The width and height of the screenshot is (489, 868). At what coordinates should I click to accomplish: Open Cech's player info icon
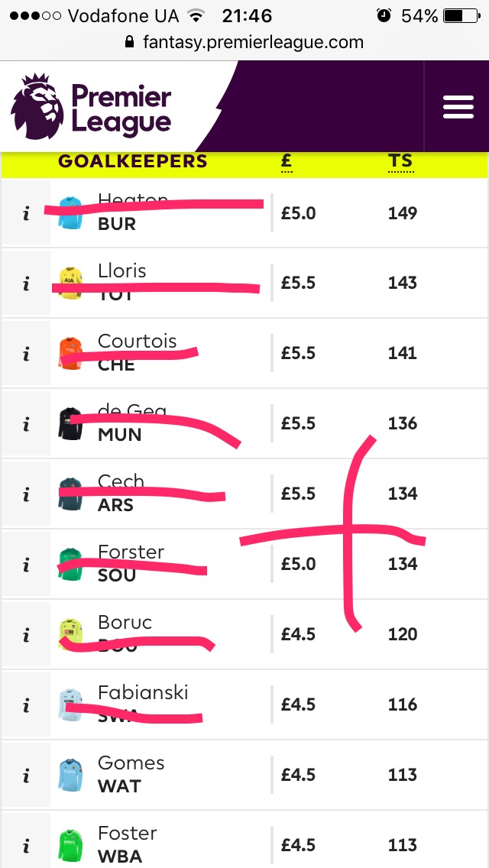(x=25, y=494)
